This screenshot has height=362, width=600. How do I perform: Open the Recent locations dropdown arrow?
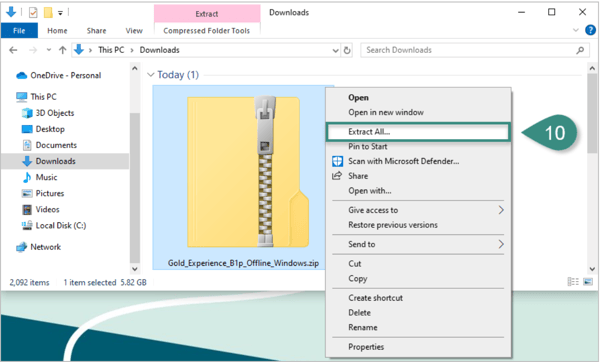tap(49, 50)
